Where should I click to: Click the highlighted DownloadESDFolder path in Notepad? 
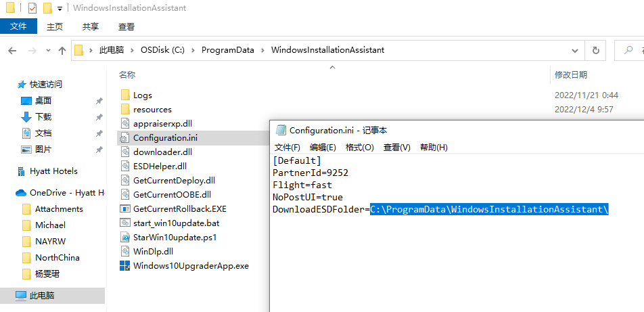pyautogui.click(x=488, y=209)
